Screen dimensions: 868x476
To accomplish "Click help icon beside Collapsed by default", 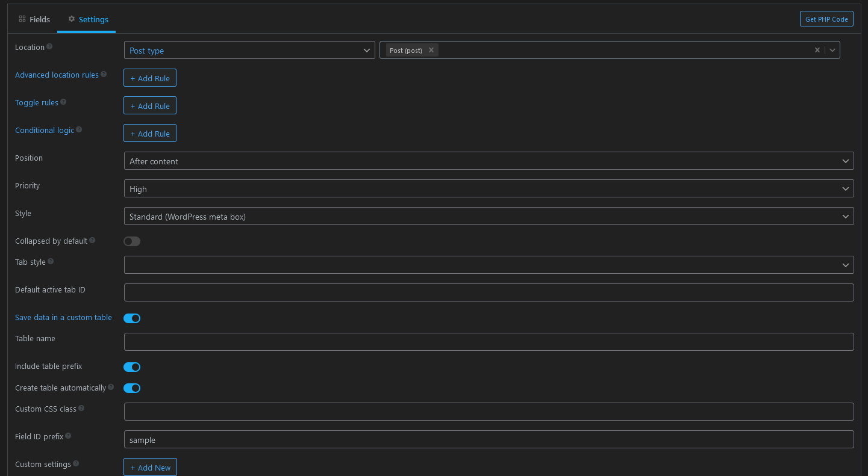I will [x=92, y=240].
